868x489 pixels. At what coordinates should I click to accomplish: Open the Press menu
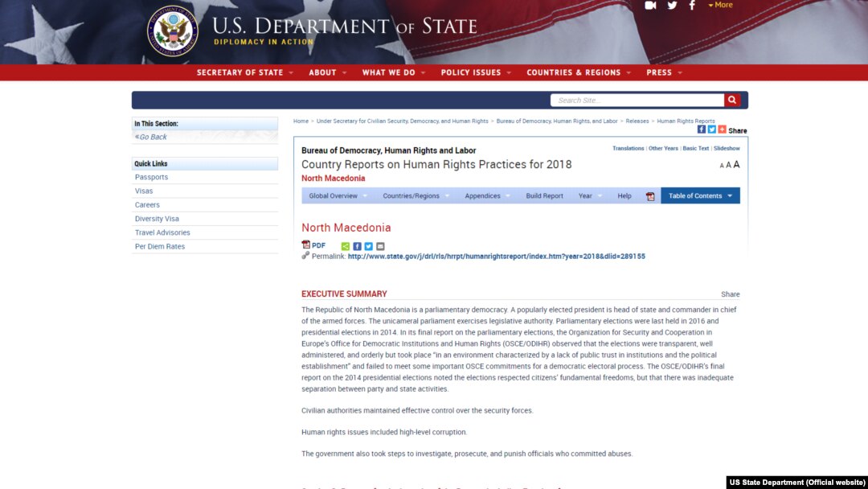[665, 72]
